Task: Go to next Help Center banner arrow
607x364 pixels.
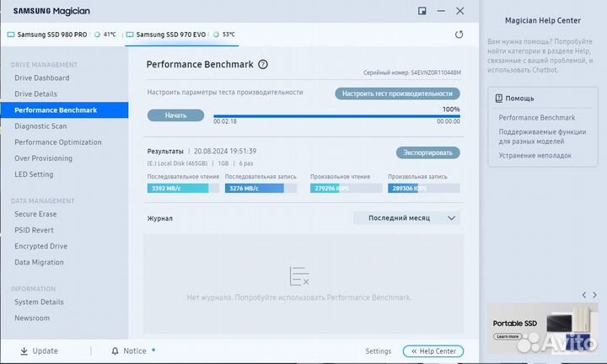Action: [594, 295]
